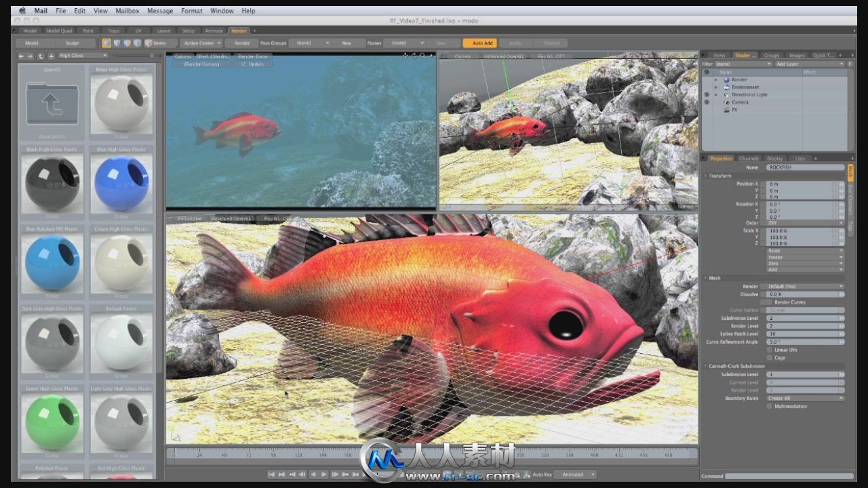The image size is (868, 488).
Task: Click the Render button in toolbar
Action: pos(242,43)
